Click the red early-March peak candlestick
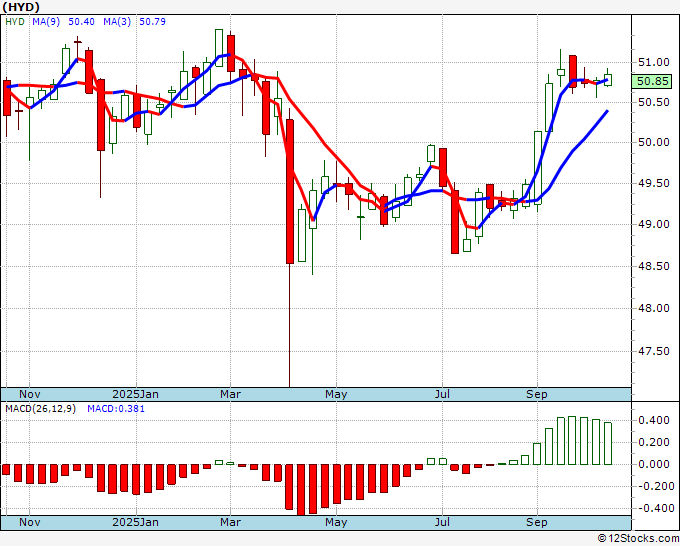Viewport: 680px width, 546px height. coord(231,53)
